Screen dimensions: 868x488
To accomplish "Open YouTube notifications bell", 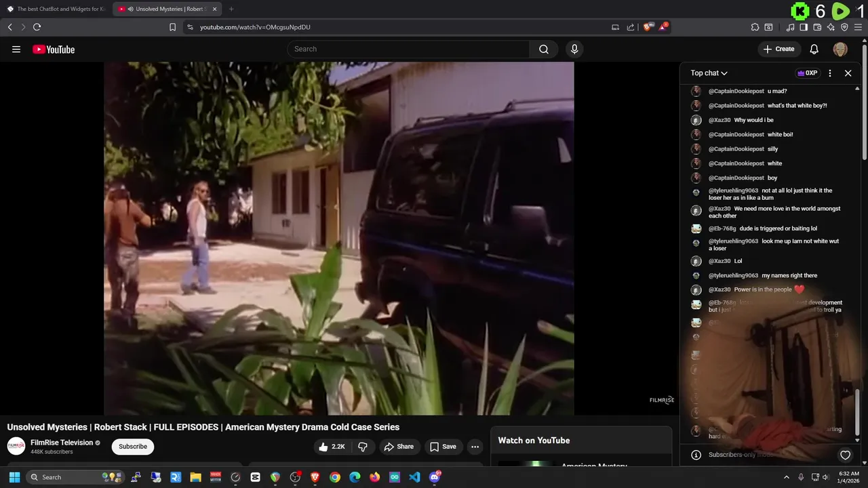I will click(x=814, y=49).
